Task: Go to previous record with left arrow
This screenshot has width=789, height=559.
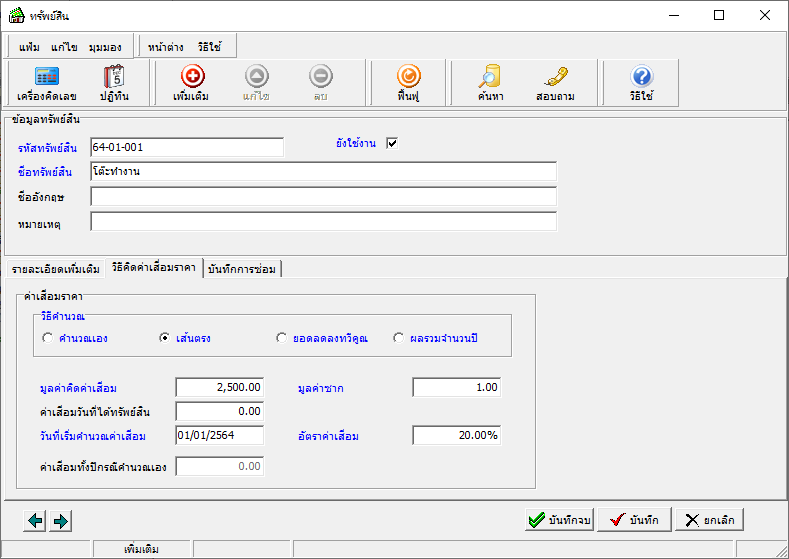Action: click(36, 520)
